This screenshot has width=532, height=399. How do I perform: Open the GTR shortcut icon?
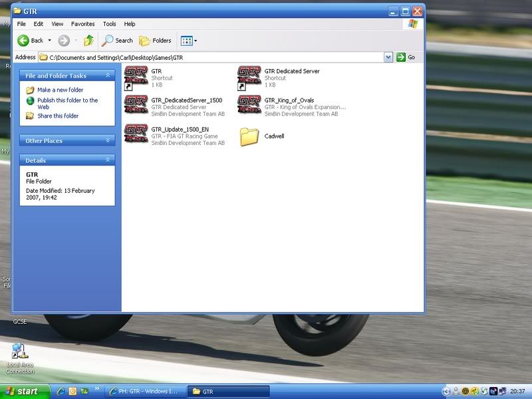coord(136,77)
